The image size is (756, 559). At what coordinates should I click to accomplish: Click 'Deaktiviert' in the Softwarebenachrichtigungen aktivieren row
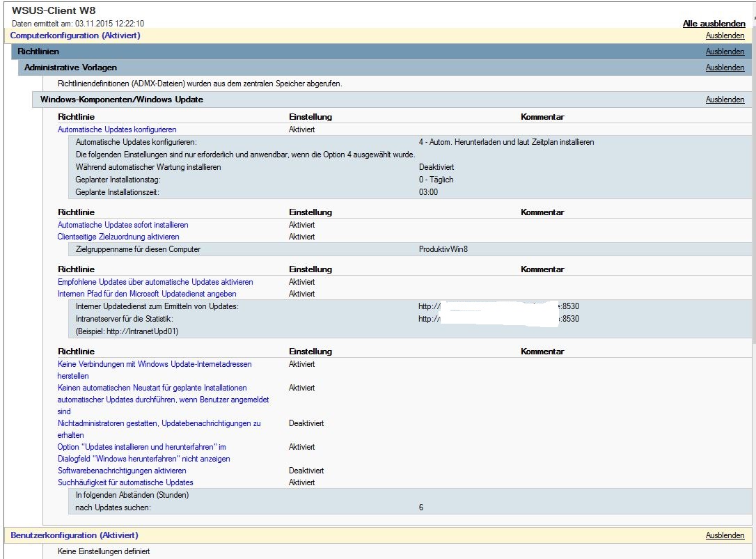(x=306, y=471)
